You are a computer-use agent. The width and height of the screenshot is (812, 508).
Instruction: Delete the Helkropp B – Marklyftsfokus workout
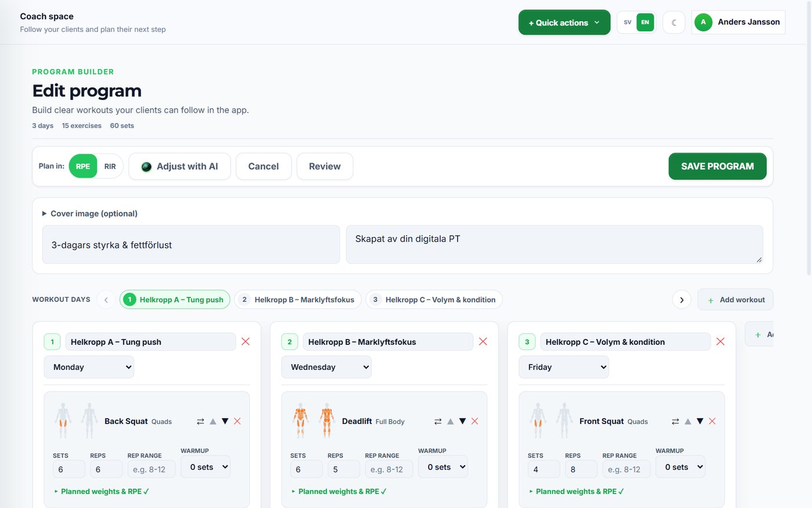click(483, 341)
